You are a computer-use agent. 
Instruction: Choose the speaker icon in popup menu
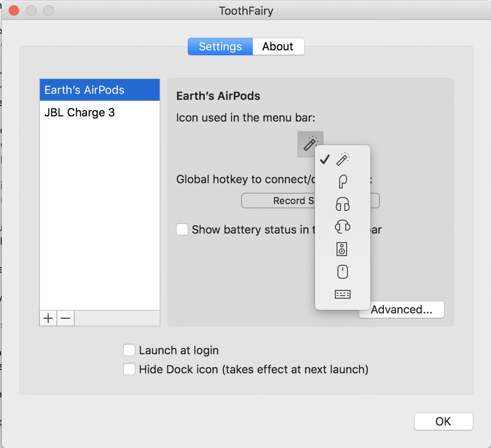pyautogui.click(x=343, y=249)
